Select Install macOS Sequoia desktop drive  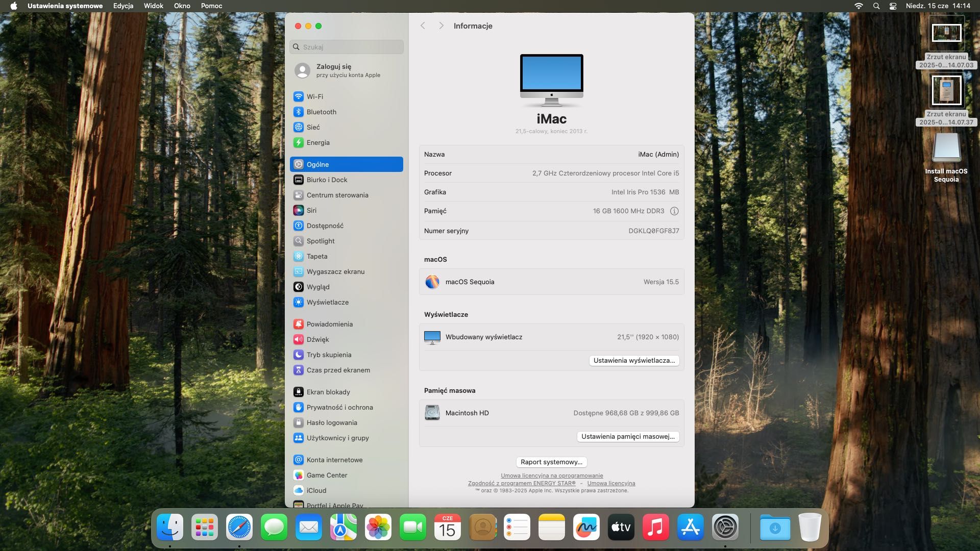[946, 158]
